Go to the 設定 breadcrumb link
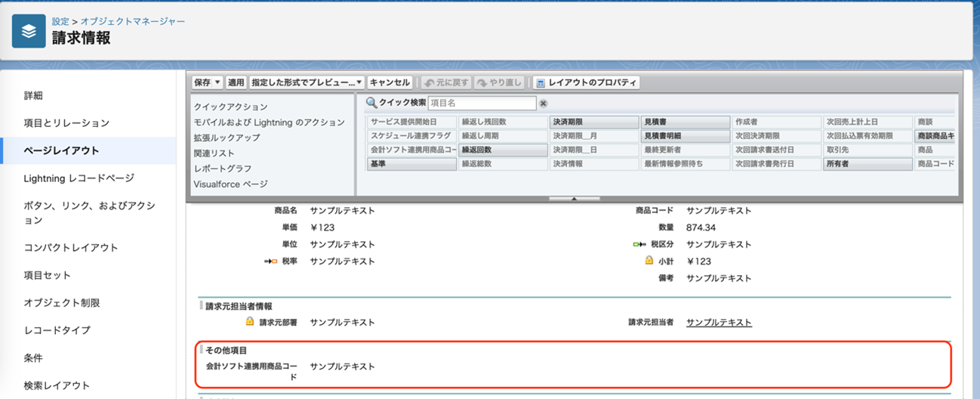Image resolution: width=980 pixels, height=399 pixels. point(60,21)
